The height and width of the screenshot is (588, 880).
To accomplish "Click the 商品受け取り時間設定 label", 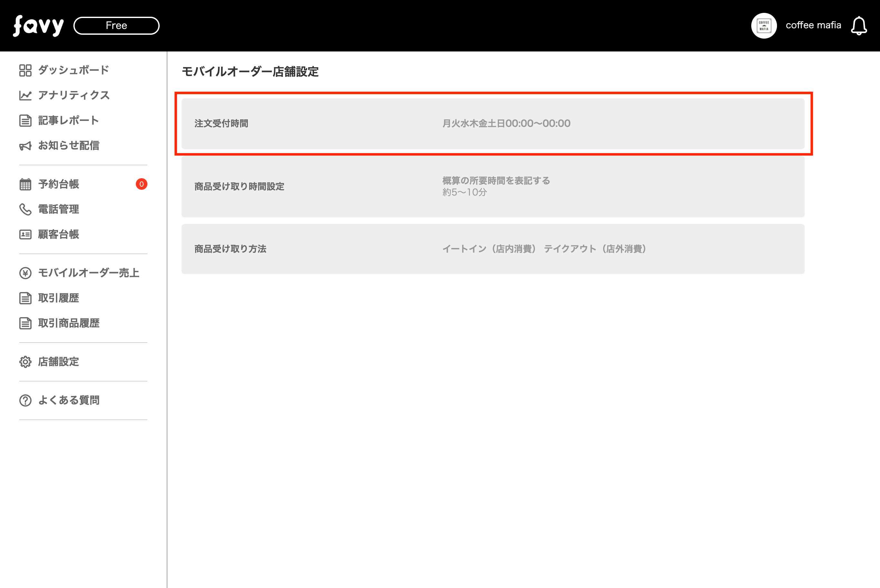I will [x=239, y=187].
